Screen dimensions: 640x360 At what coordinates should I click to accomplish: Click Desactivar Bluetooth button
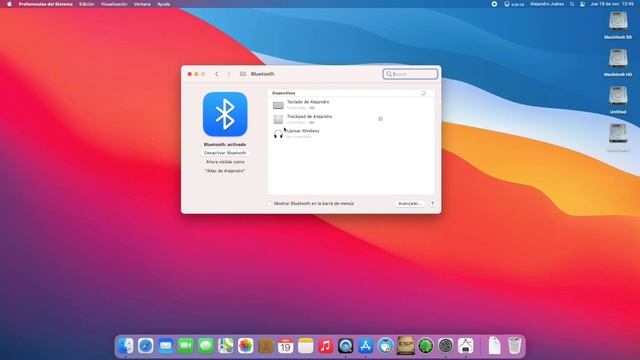click(225, 153)
